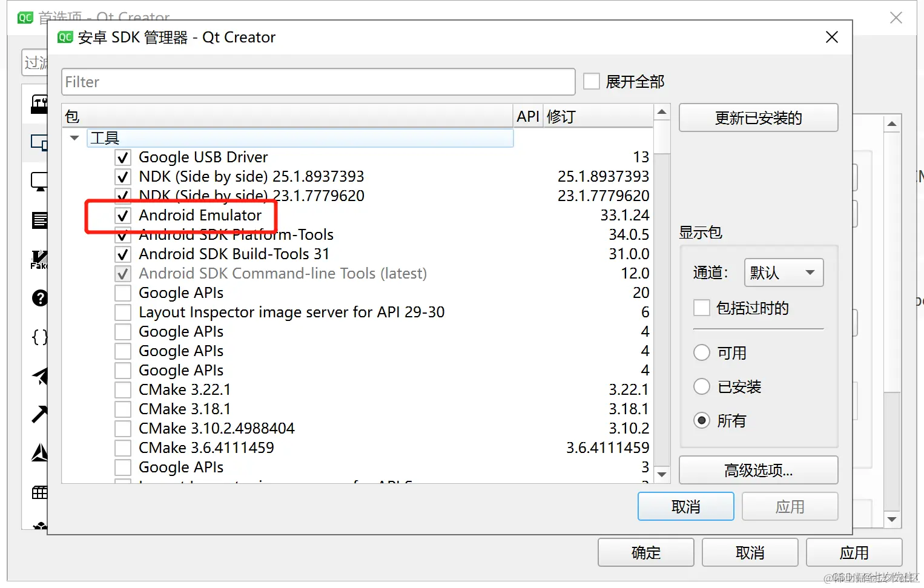Viewport: 924px width, 588px height.
Task: Collapse the 工具 tools tree group
Action: pyautogui.click(x=74, y=138)
